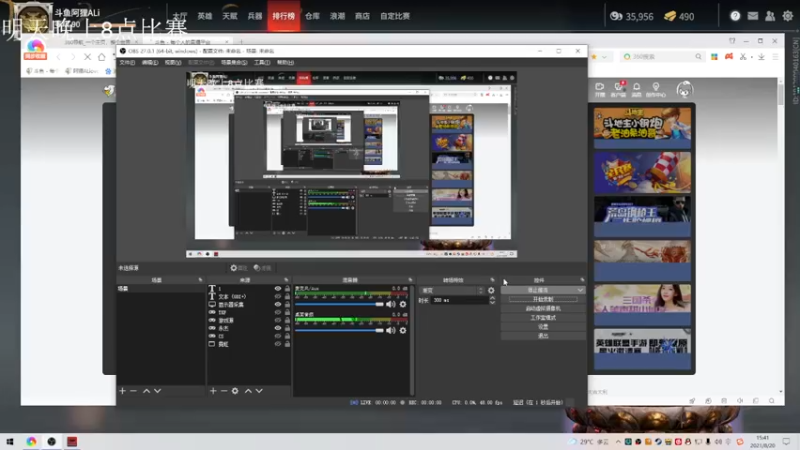800x450 pixels.
Task: Switch to 英雄 tab in game
Action: click(x=205, y=16)
